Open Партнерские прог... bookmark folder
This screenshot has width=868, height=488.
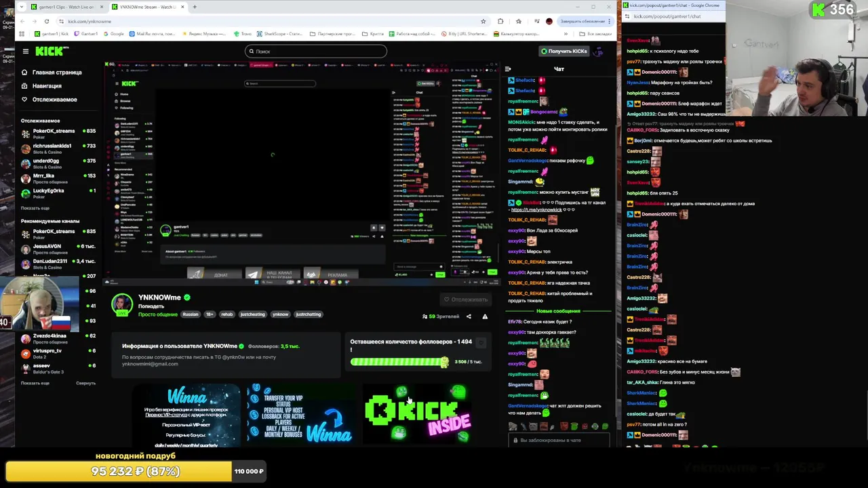(332, 34)
